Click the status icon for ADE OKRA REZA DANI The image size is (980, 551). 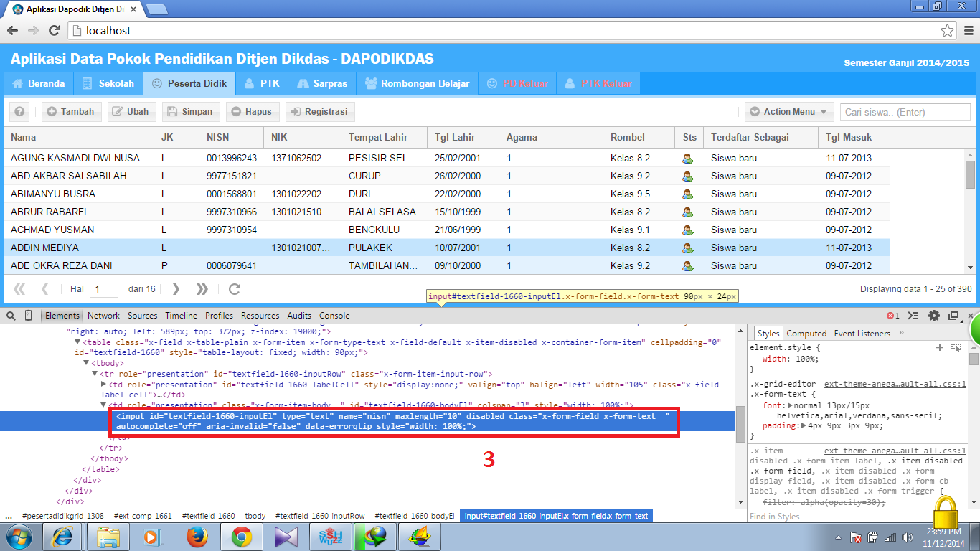click(x=688, y=265)
